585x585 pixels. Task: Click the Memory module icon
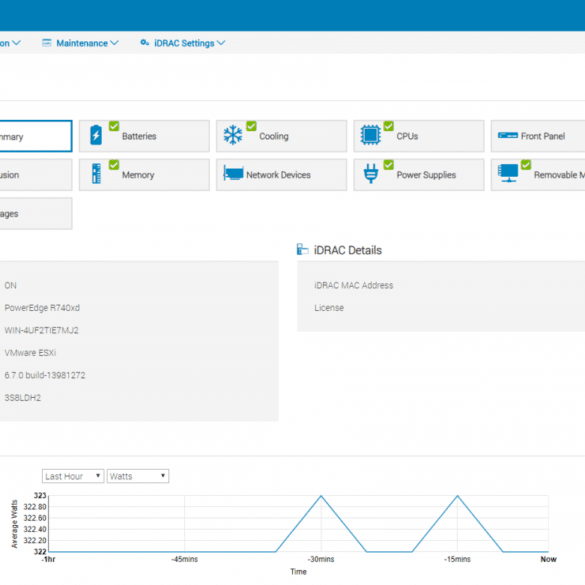96,173
